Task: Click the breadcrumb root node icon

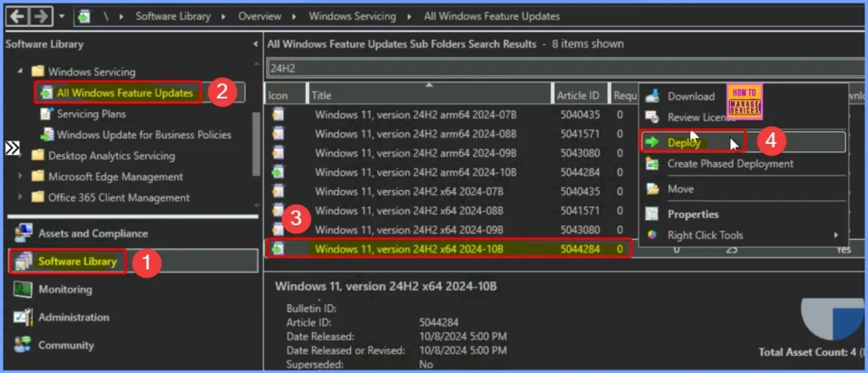Action: click(84, 17)
